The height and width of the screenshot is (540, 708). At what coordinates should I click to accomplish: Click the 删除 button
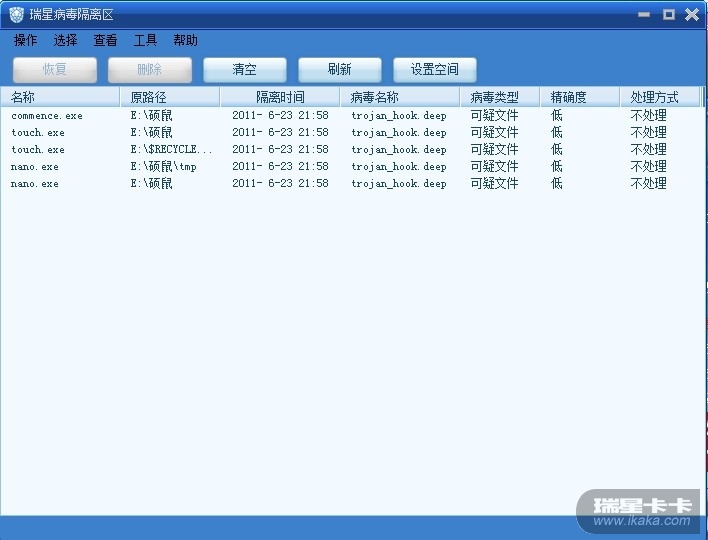[x=149, y=70]
